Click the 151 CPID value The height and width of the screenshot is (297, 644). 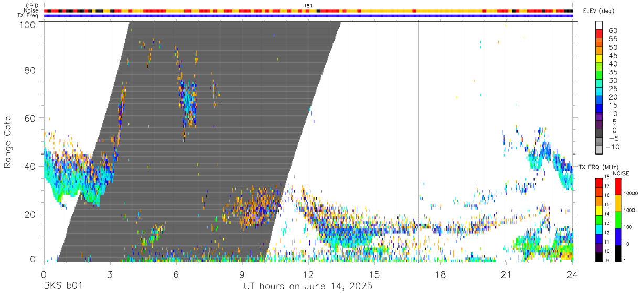tap(308, 6)
